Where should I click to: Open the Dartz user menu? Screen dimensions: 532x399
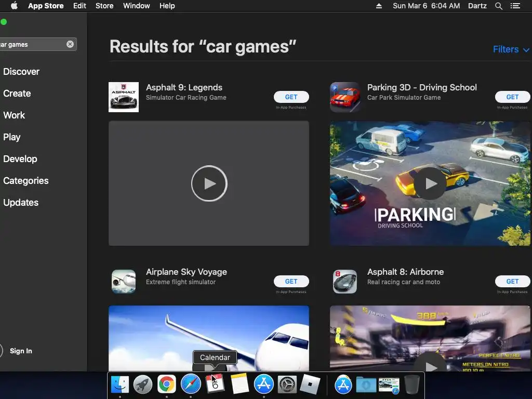click(477, 6)
